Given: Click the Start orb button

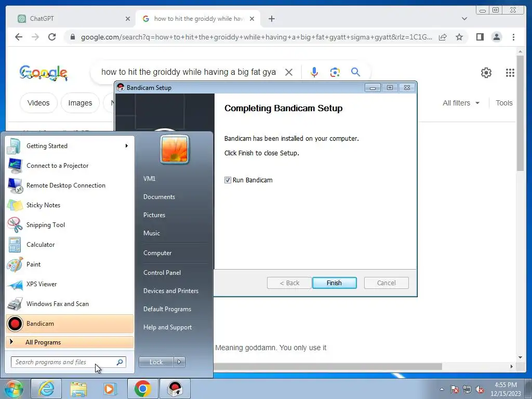Looking at the screenshot, I should [14, 389].
